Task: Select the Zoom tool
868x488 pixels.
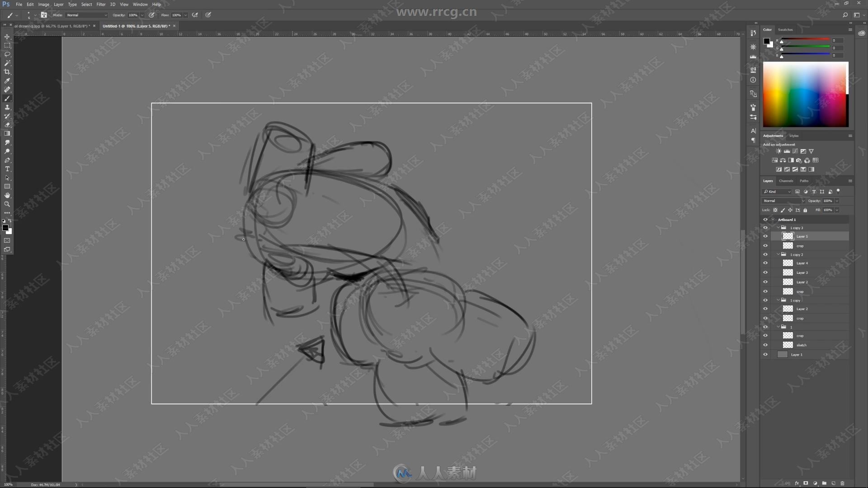Action: pos(7,204)
